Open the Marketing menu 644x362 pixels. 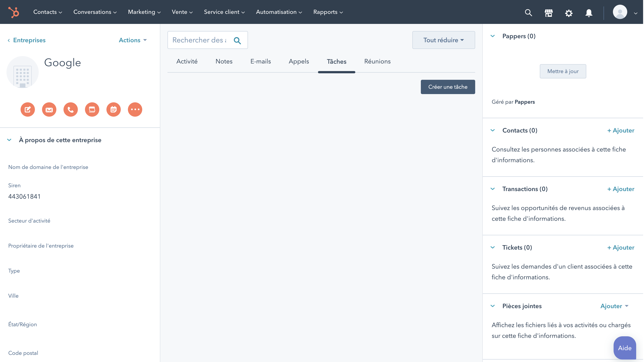pyautogui.click(x=144, y=12)
